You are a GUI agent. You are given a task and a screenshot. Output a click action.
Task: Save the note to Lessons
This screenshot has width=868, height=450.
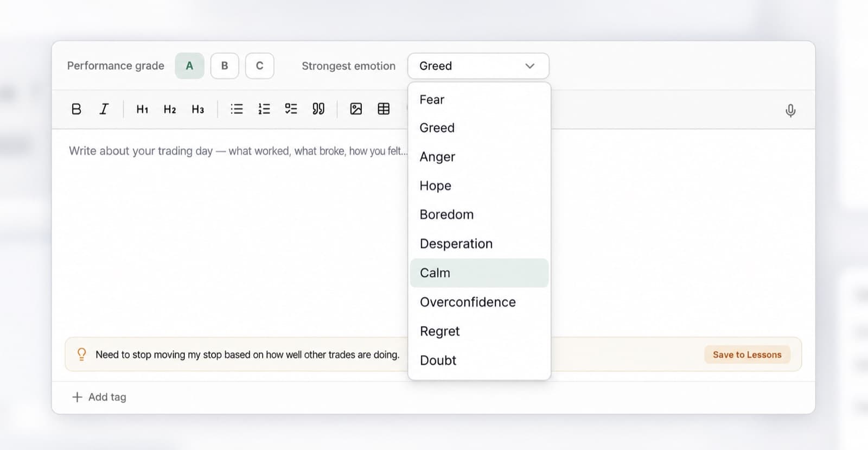tap(747, 354)
